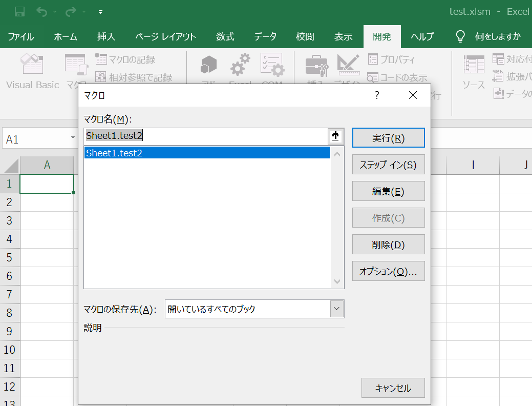
Task: Open the Redo history dropdown arrow
Action: coord(84,12)
